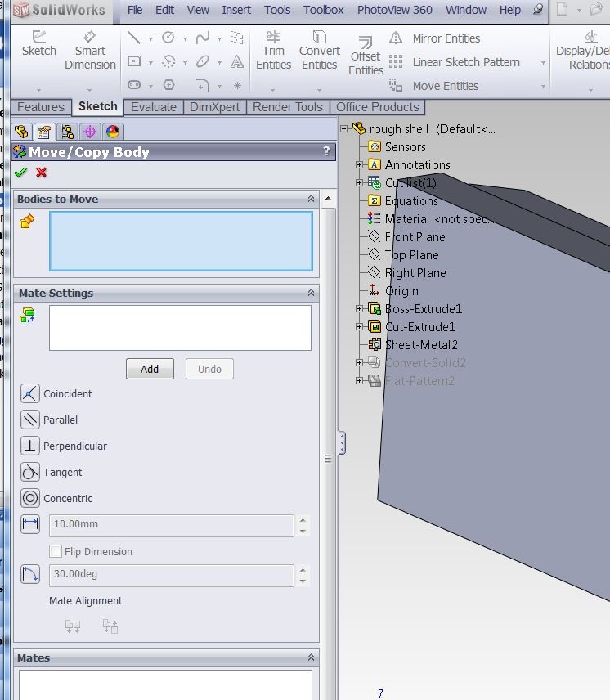Open Move/Copy Body help question mark

(x=326, y=151)
